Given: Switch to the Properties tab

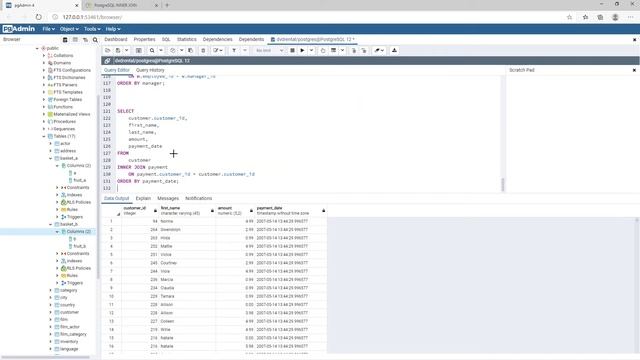Looking at the screenshot, I should [144, 40].
